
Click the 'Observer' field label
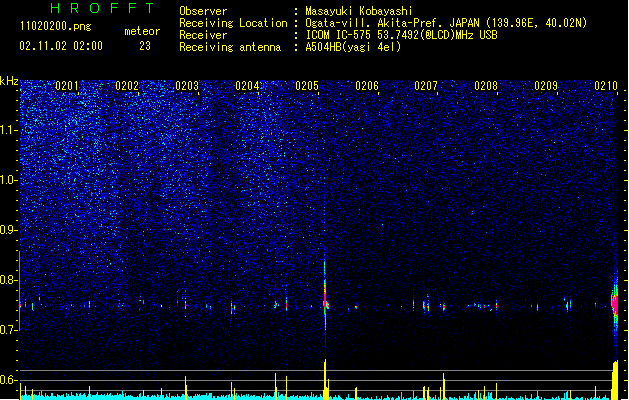203,11
